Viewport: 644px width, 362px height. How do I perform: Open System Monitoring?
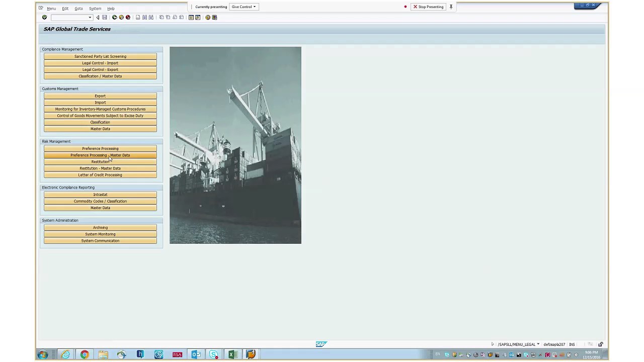click(100, 234)
